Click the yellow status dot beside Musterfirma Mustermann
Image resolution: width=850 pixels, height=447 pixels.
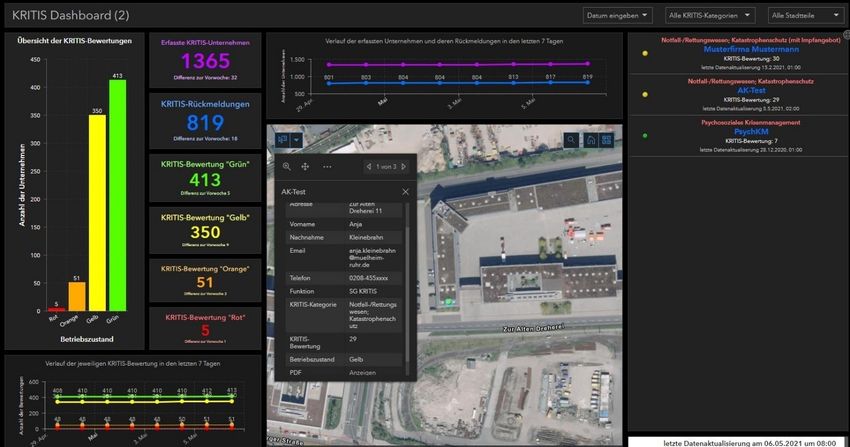(645, 53)
